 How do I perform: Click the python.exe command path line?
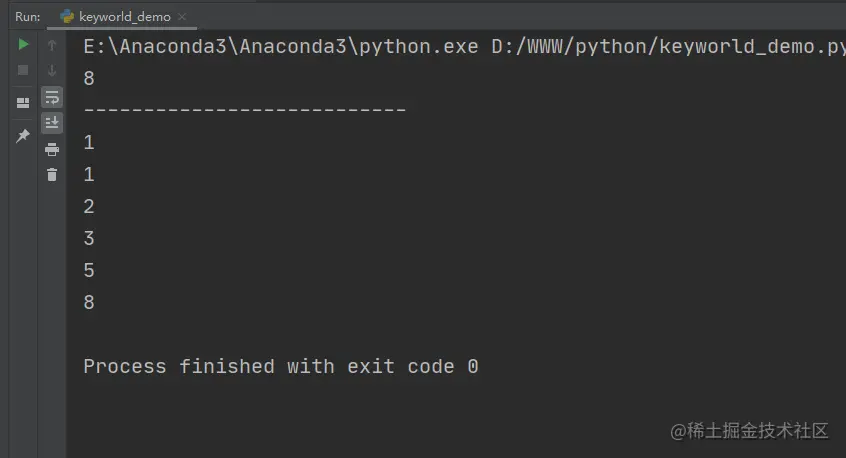pyautogui.click(x=465, y=47)
